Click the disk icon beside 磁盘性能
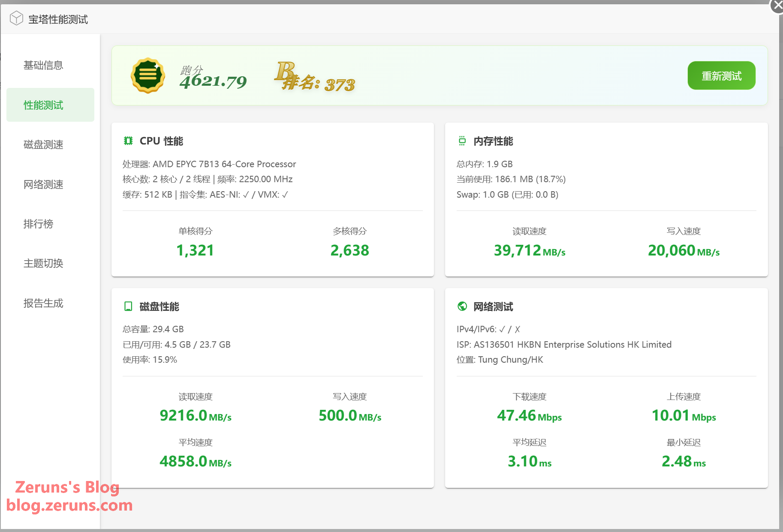This screenshot has width=783, height=532. [x=128, y=306]
